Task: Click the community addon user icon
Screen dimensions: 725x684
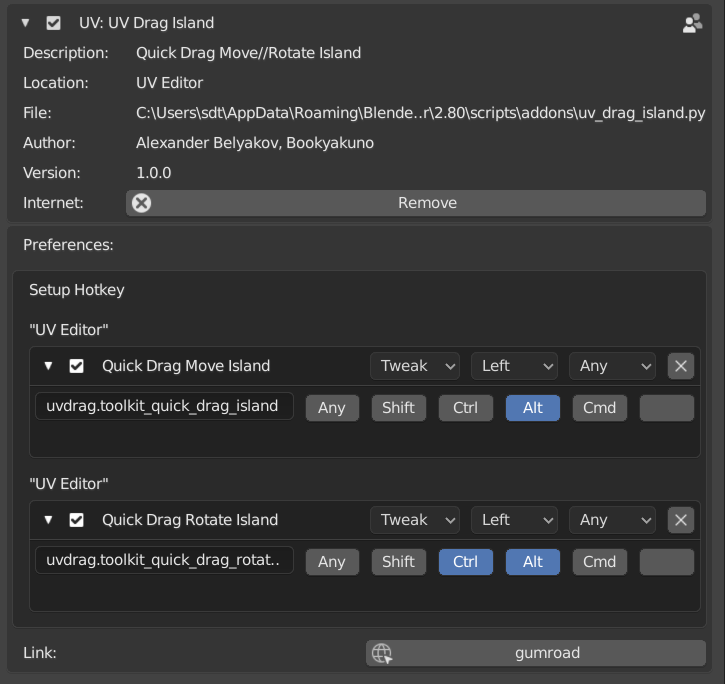Action: [x=692, y=23]
